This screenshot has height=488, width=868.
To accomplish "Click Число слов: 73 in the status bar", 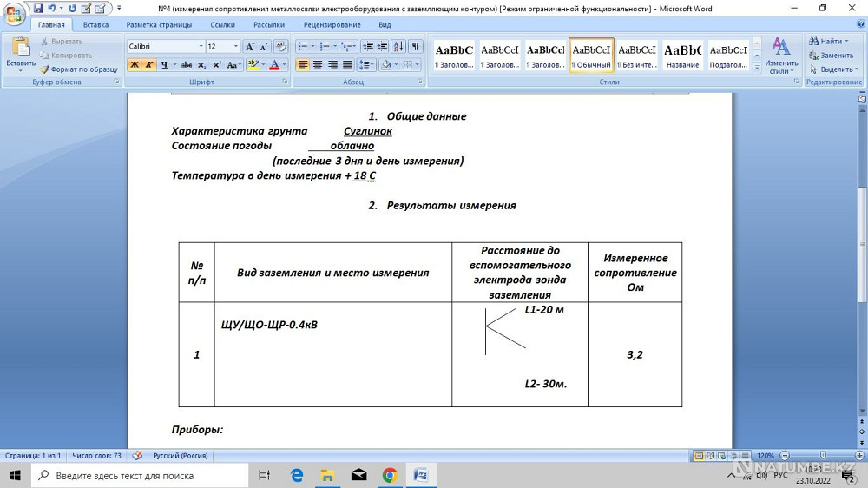I will [x=97, y=455].
